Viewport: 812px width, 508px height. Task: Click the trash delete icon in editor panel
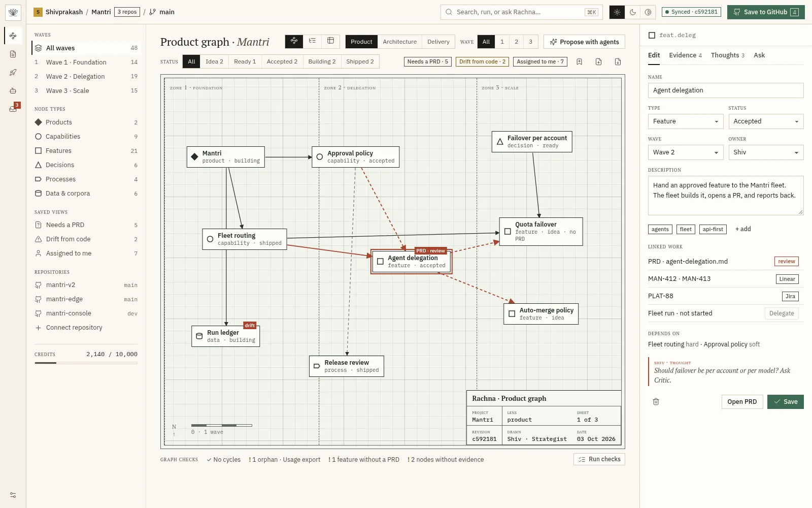click(656, 401)
